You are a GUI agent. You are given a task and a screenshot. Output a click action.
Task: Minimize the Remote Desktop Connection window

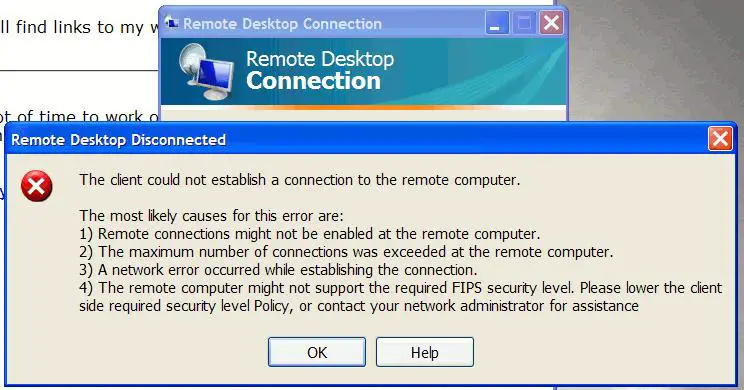[x=497, y=23]
